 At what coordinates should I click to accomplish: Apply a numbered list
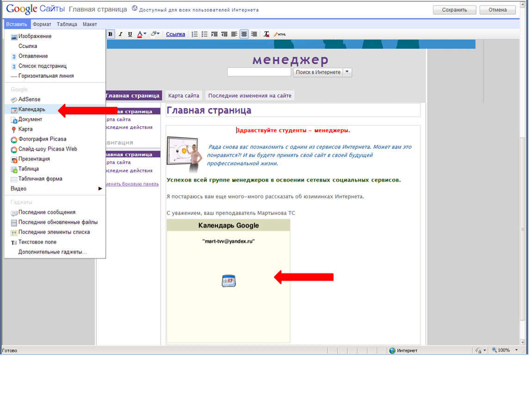coord(195,34)
